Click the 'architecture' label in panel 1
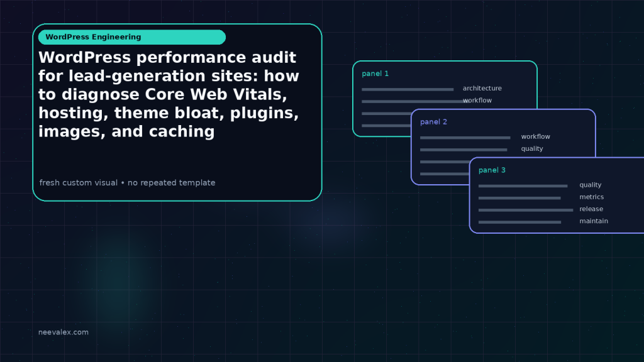The width and height of the screenshot is (644, 362). [482, 88]
